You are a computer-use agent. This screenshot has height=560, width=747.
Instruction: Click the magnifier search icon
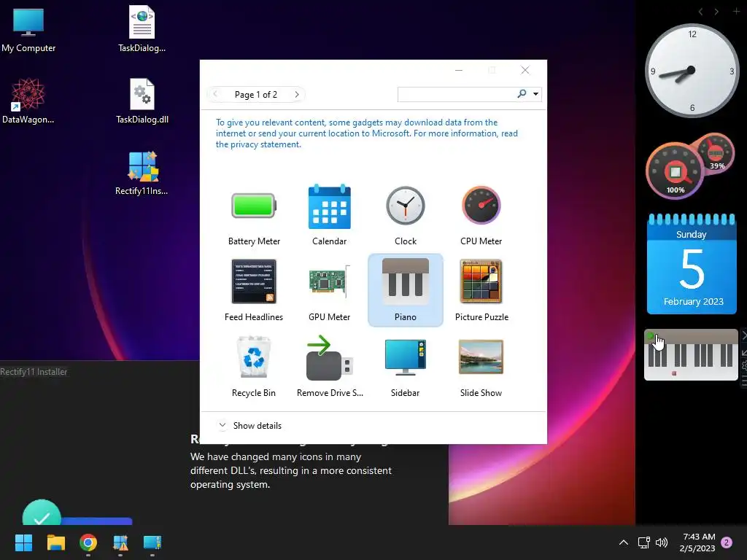click(522, 94)
